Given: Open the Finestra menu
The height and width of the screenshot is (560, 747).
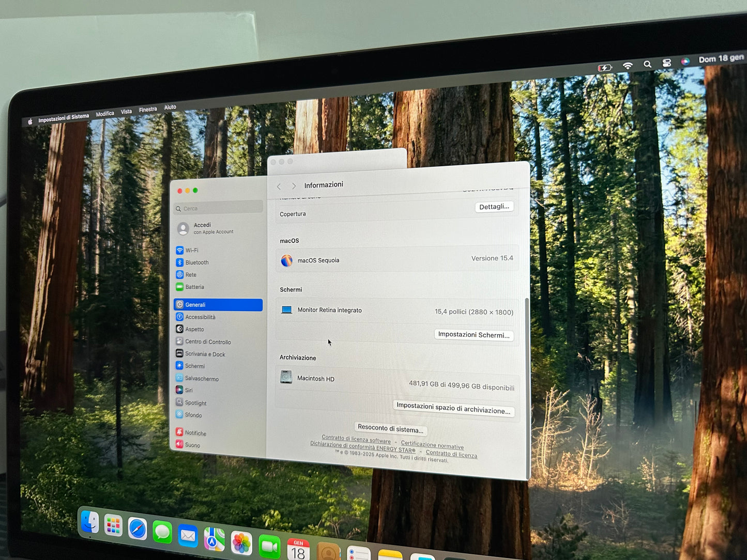Looking at the screenshot, I should coord(148,108).
